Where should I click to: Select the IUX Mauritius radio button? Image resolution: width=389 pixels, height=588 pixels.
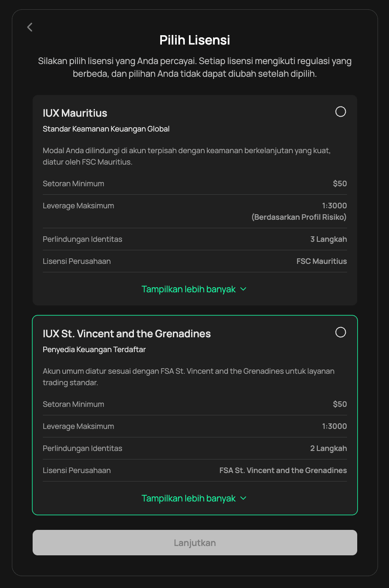[x=341, y=112]
